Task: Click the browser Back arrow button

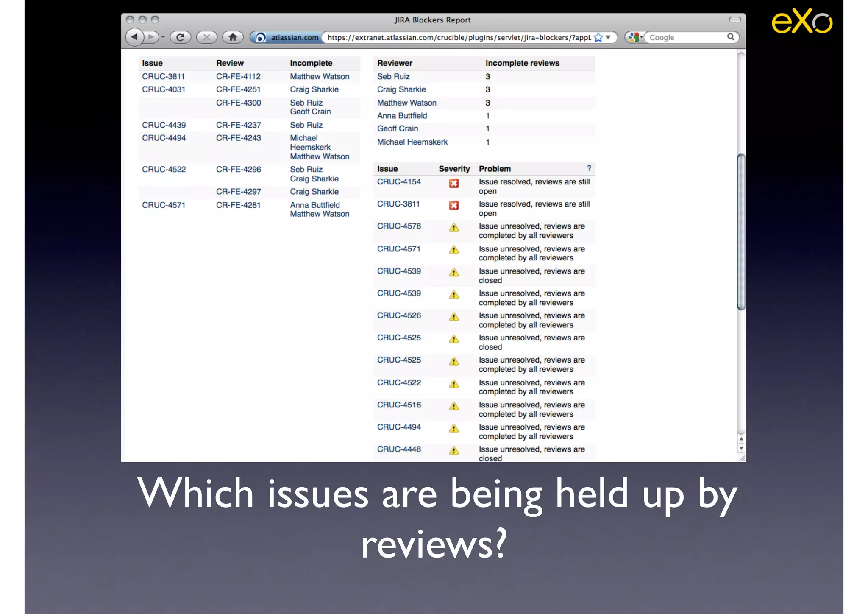Action: click(134, 37)
